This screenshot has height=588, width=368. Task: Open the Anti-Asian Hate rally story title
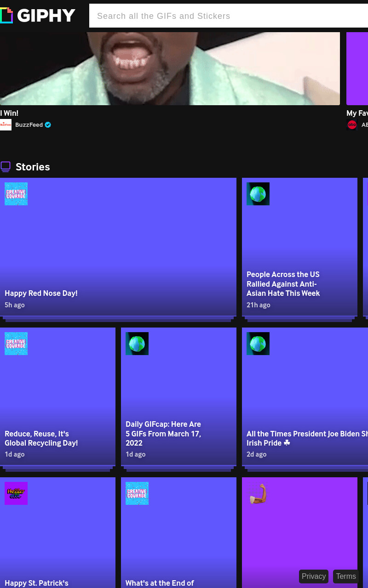pyautogui.click(x=283, y=284)
